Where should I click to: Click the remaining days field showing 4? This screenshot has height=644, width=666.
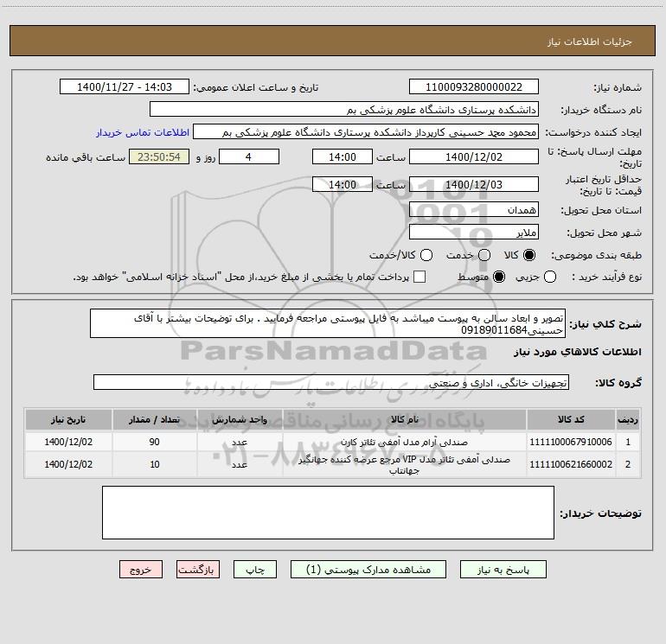pyautogui.click(x=249, y=156)
